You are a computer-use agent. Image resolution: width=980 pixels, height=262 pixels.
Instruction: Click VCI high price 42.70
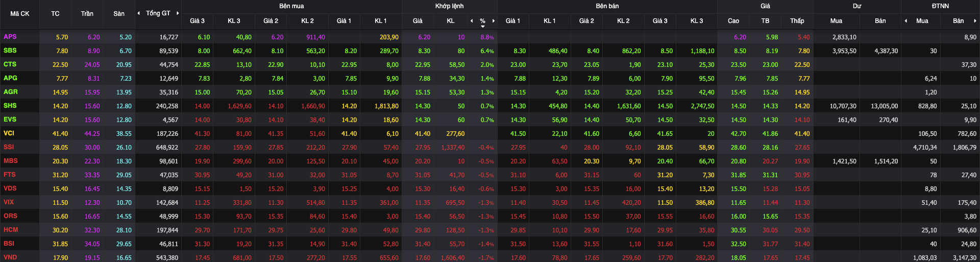(x=738, y=134)
